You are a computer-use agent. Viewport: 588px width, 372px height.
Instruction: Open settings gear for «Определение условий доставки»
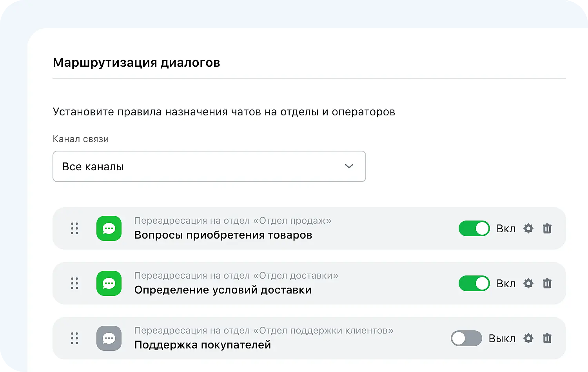point(528,283)
